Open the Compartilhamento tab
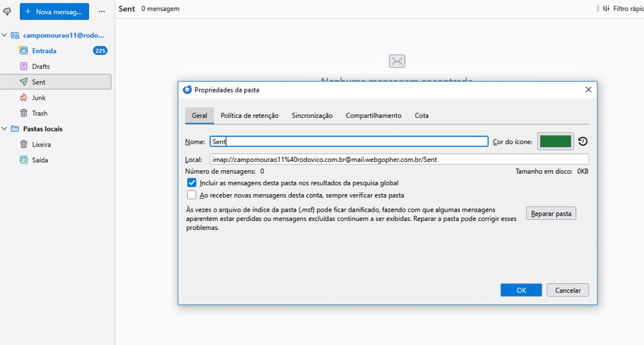The height and width of the screenshot is (345, 644). point(374,115)
